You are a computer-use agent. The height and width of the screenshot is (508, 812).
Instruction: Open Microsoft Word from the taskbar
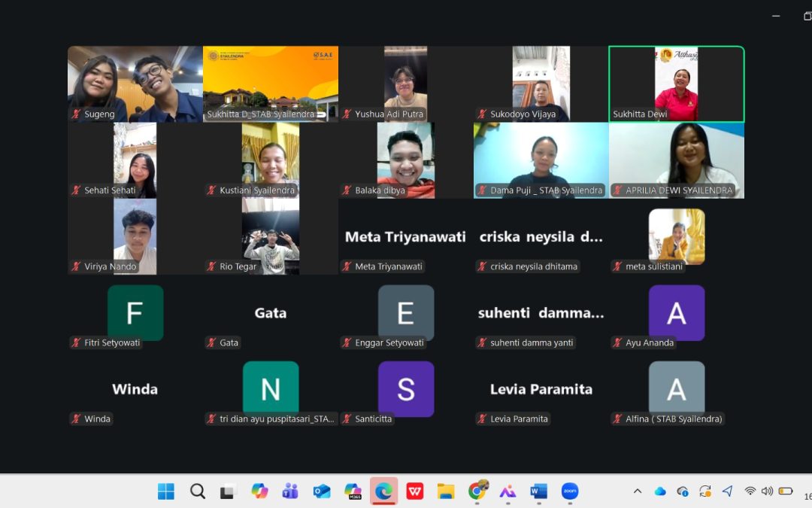click(x=537, y=491)
